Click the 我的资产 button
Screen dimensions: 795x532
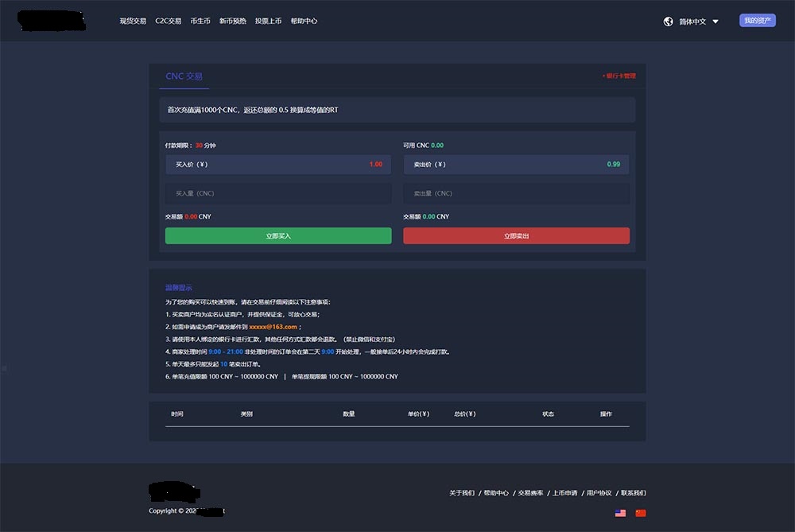pos(757,21)
